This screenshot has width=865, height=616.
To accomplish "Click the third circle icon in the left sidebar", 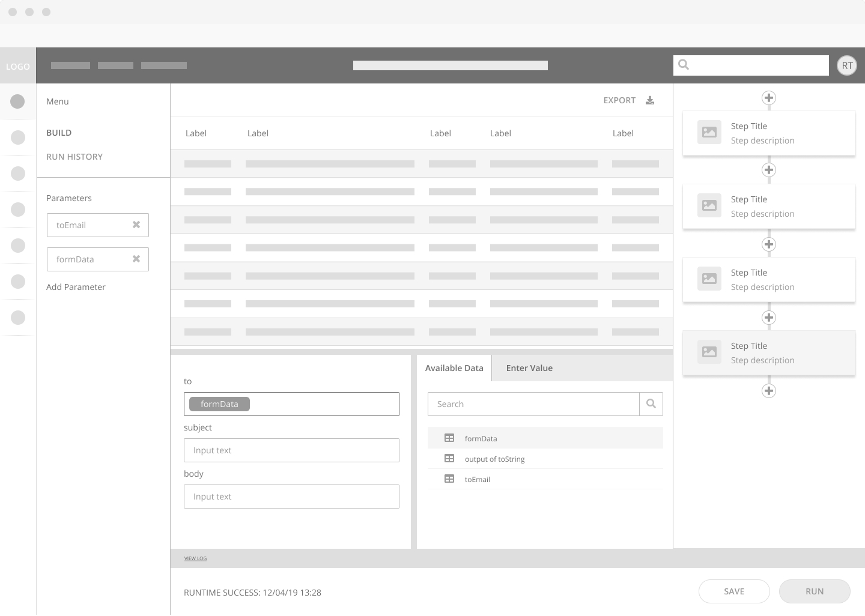I will pos(18,174).
